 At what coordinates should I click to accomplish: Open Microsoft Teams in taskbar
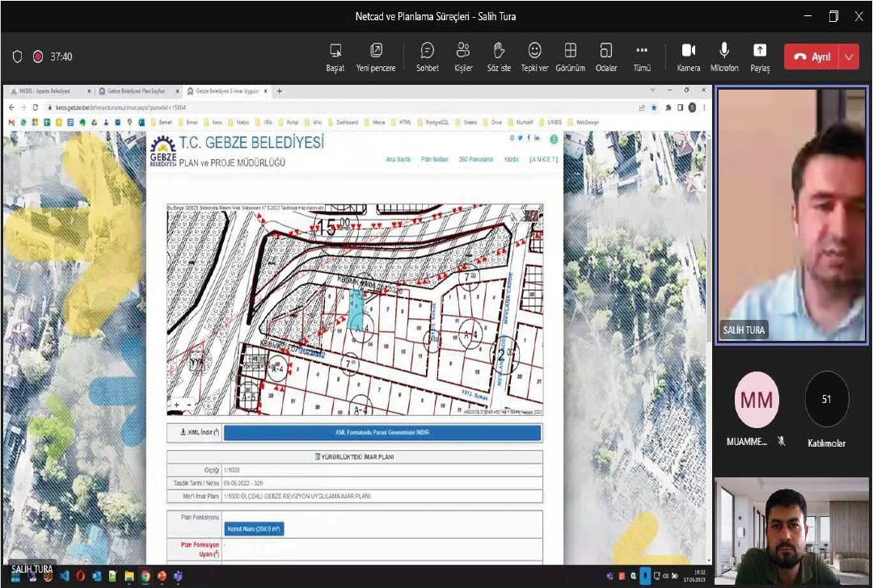178,577
